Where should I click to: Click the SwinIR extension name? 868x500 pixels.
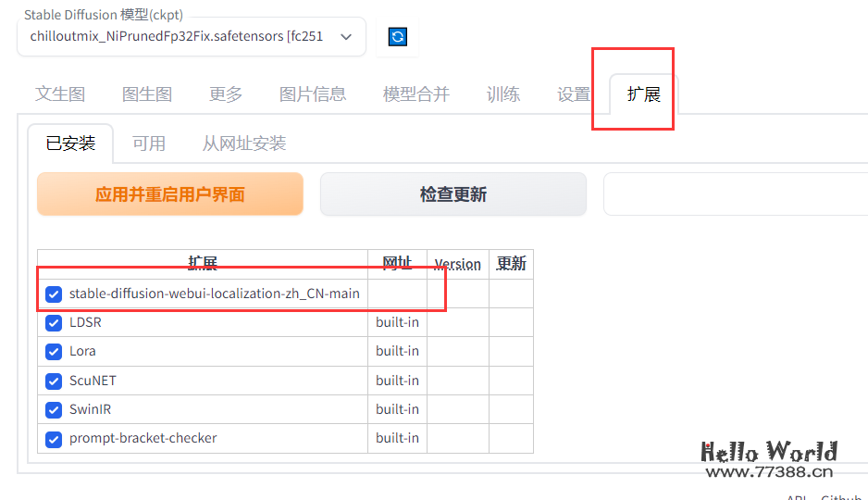(91, 409)
